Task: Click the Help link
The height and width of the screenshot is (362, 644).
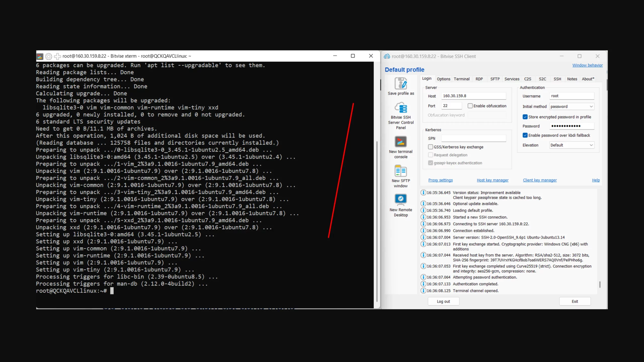Action: 596,180
